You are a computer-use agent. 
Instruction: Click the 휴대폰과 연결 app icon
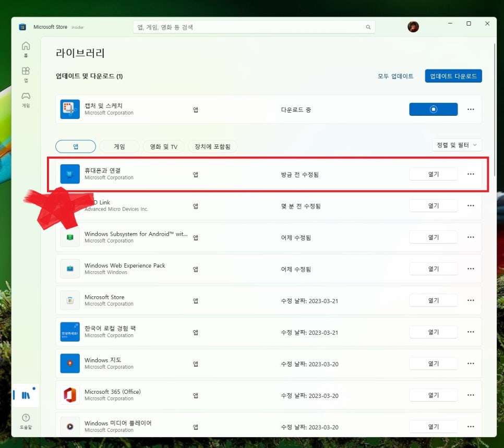coord(70,174)
